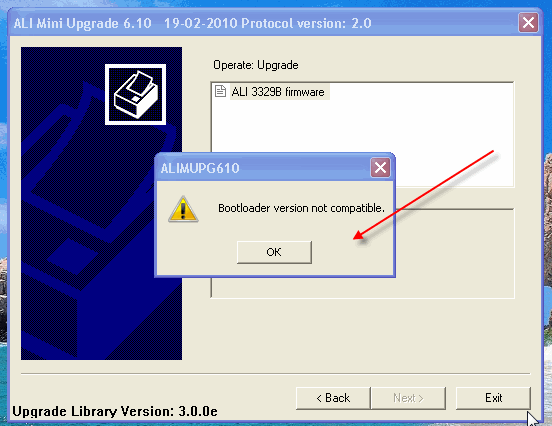Exit the ALI Mini Upgrade wizard

coord(493,398)
